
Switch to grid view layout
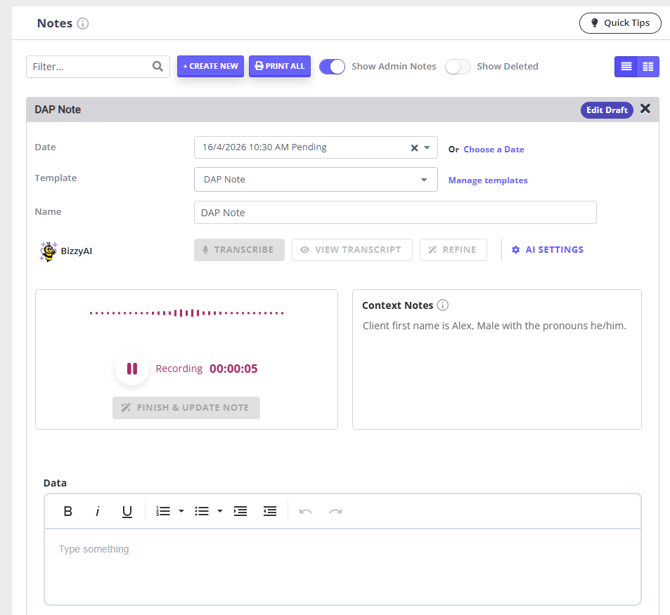point(648,67)
